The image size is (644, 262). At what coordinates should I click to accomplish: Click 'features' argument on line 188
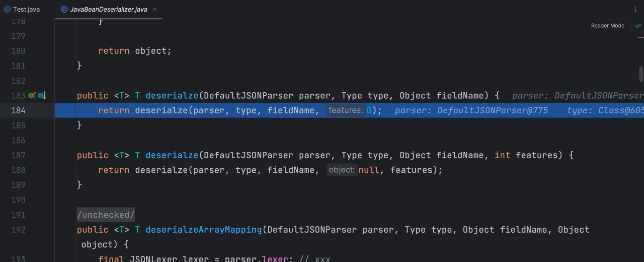point(411,170)
